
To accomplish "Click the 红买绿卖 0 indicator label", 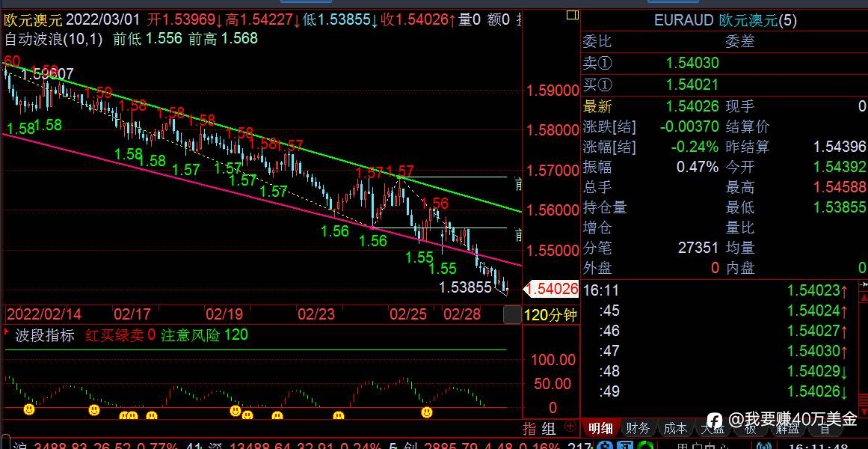I will 120,335.
